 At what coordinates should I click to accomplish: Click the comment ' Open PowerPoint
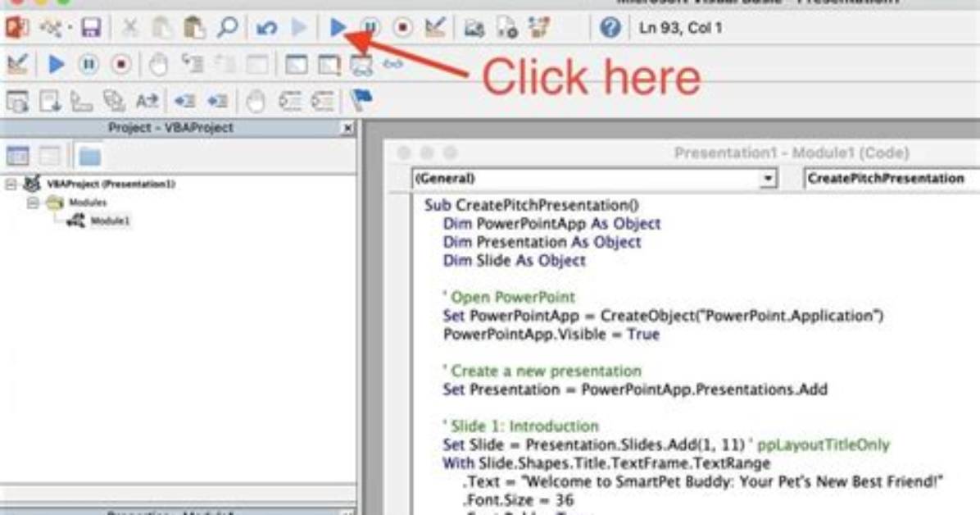[x=509, y=297]
